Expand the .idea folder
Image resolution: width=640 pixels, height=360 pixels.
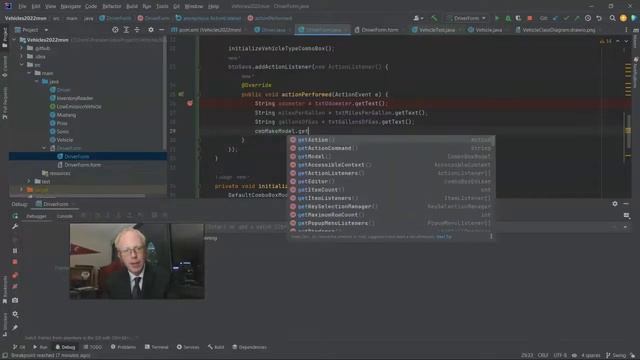[22, 56]
